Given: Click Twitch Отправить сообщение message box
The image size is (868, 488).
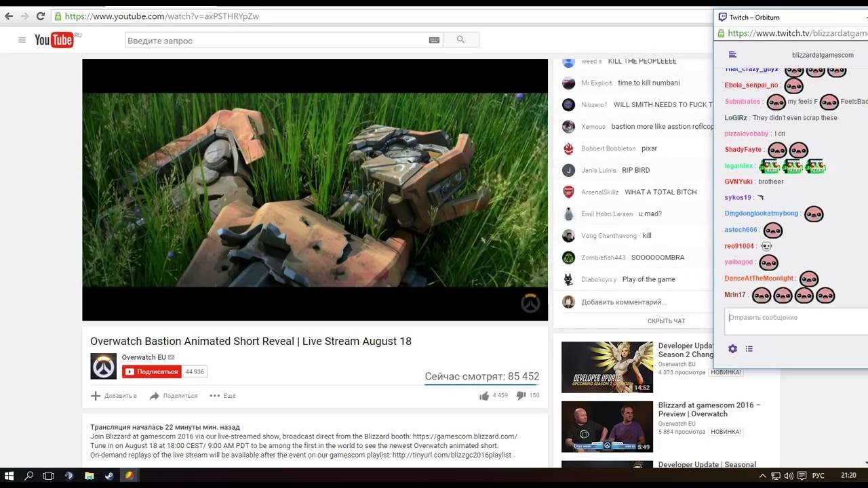Looking at the screenshot, I should (x=796, y=321).
